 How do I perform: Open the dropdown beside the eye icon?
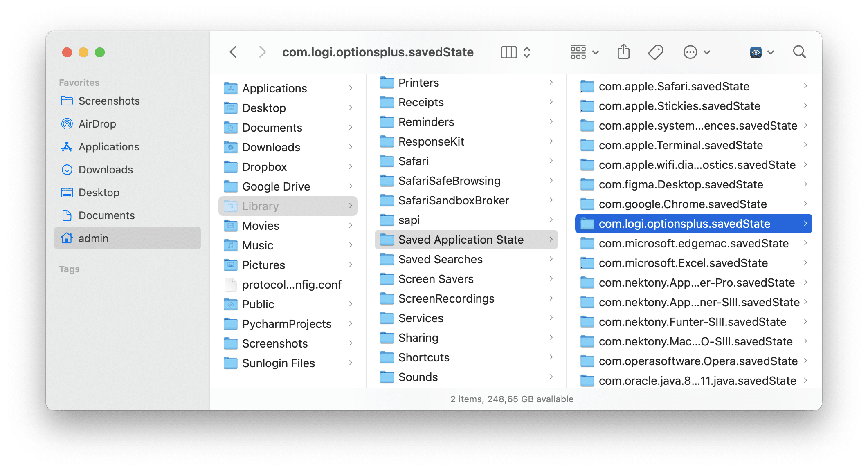[771, 52]
